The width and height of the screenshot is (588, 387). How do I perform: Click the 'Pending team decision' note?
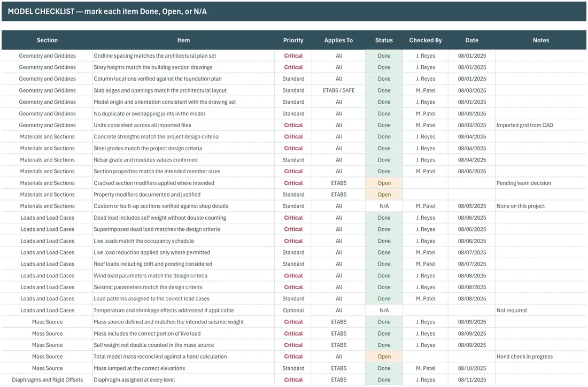[541, 183]
